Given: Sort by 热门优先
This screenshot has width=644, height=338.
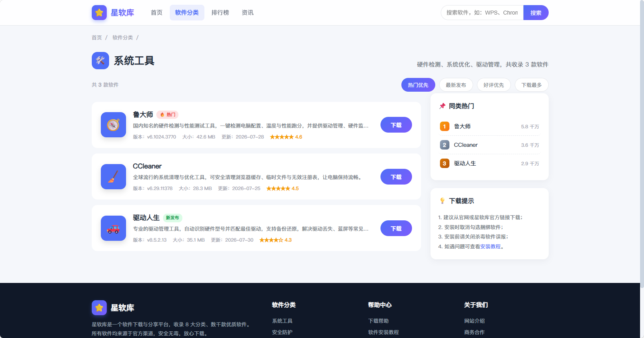Looking at the screenshot, I should click(418, 85).
